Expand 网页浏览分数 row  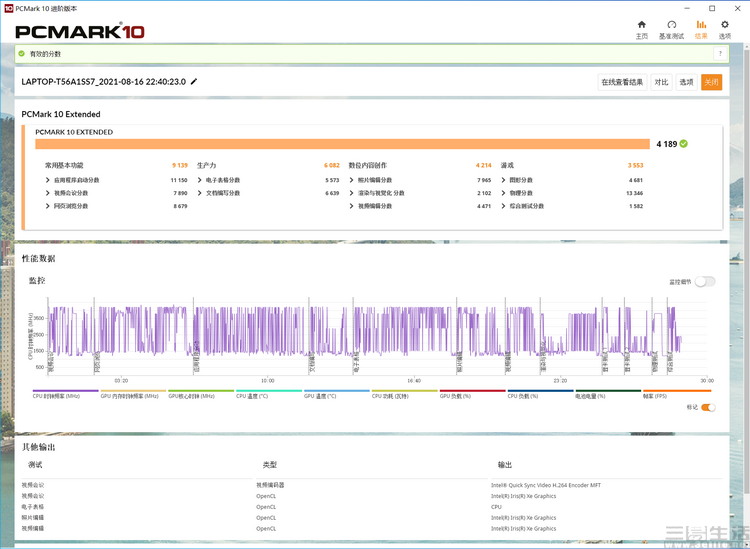click(48, 206)
